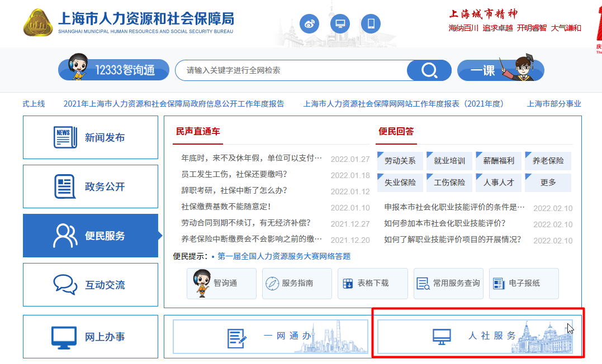Click the desktop monitor icon in header
Screen dimensions: 602x364
tap(340, 24)
